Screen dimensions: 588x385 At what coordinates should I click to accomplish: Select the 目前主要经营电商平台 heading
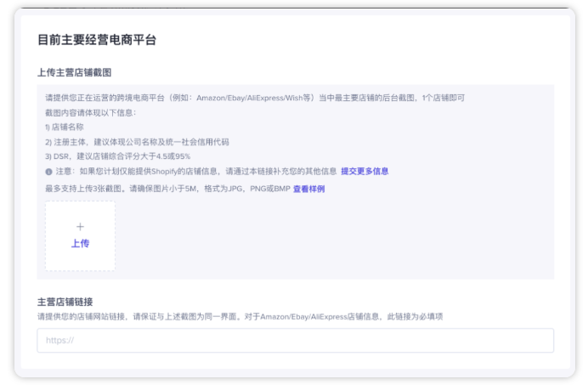97,40
